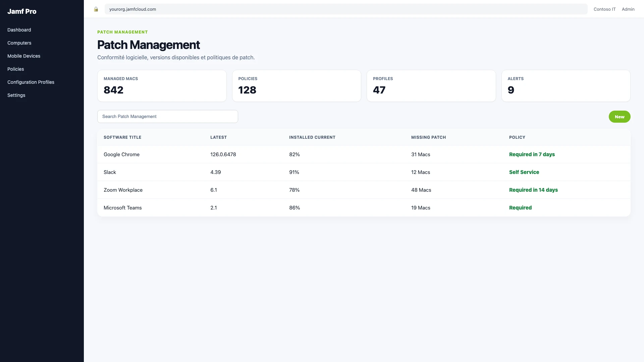Select Zoom Workplace version 6.1
Image resolution: width=644 pixels, height=362 pixels.
(213, 190)
